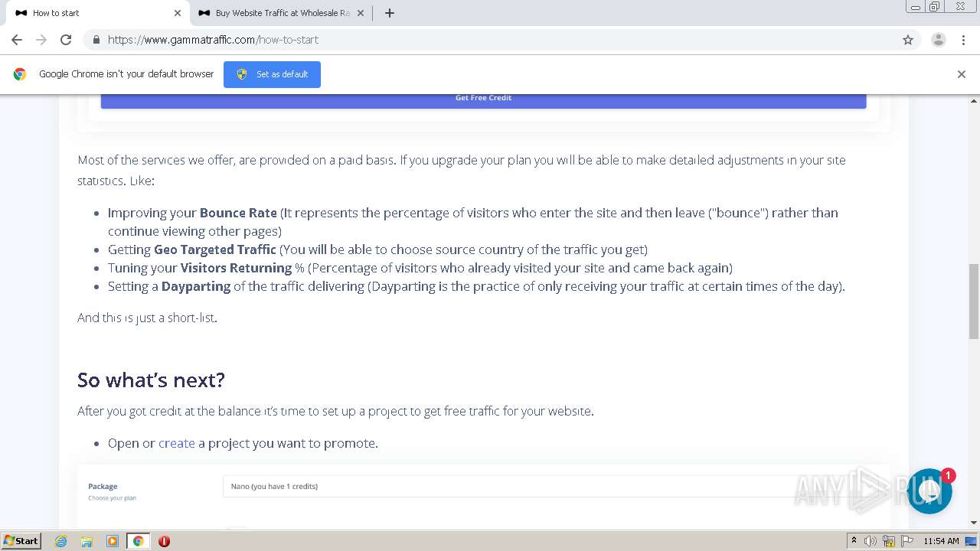Click the bold 'Dayparting' text
Screen dimensions: 980x551
click(x=196, y=286)
